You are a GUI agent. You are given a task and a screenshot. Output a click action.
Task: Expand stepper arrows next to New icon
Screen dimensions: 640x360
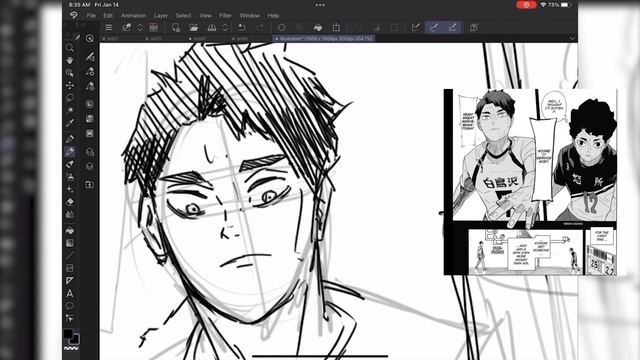coord(140,27)
